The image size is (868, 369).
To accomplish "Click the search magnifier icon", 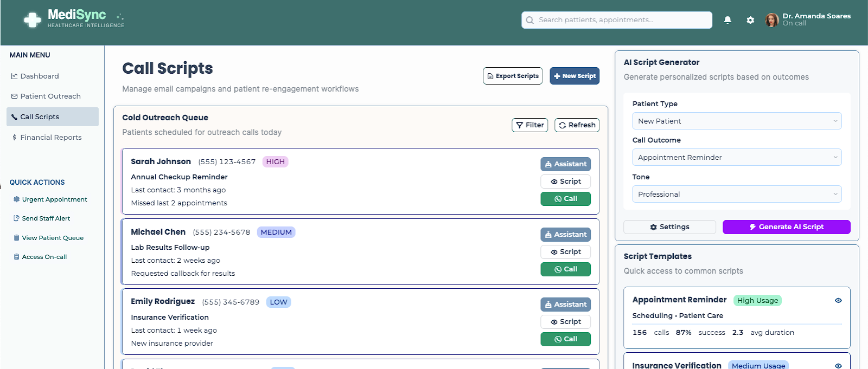I will click(x=530, y=20).
